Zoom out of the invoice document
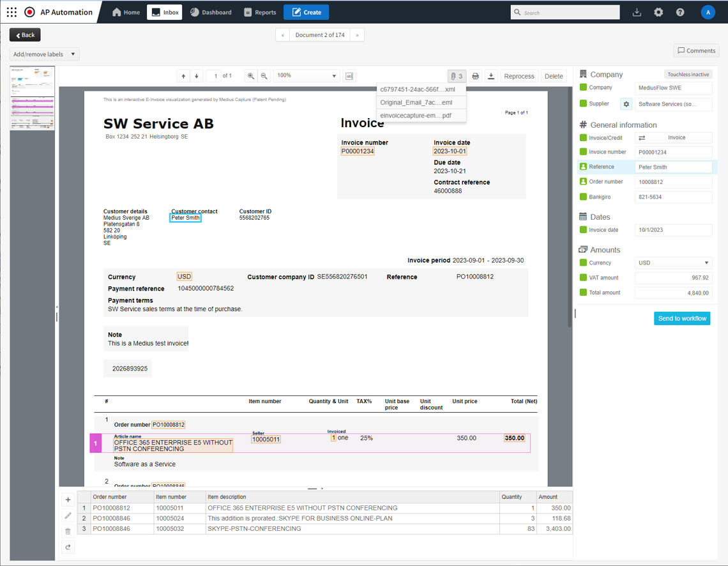Screen dimensions: 728x566 (x=264, y=76)
